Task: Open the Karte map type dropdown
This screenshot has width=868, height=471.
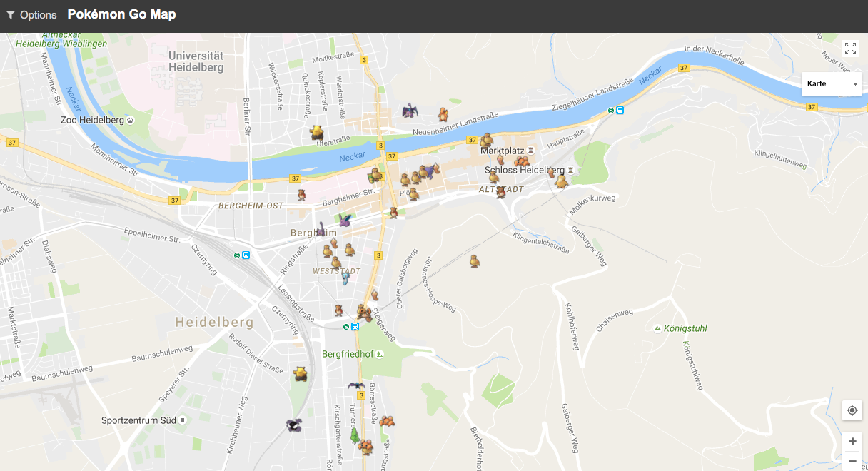Action: (x=832, y=83)
